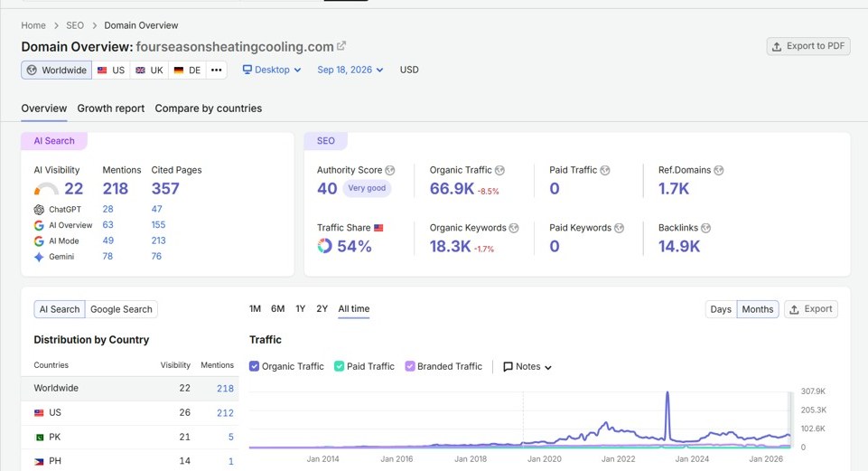Image resolution: width=868 pixels, height=471 pixels.
Task: Set chart granularity to Months
Action: tap(758, 309)
